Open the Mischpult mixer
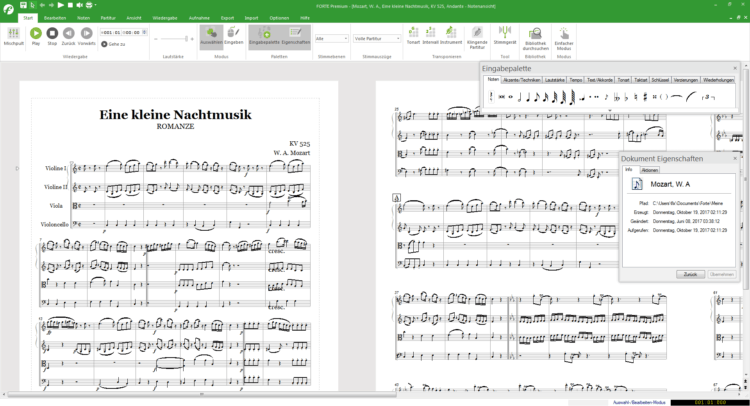 point(15,36)
